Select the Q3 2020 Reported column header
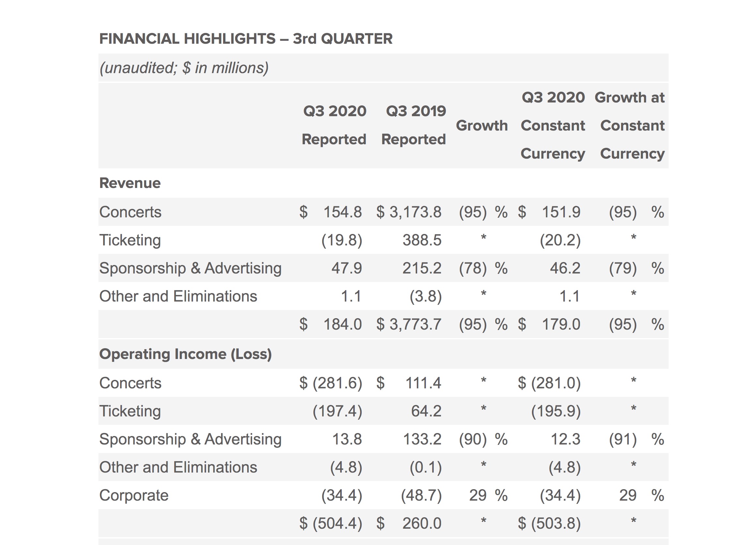Viewport: 756px width, 545px height. click(x=334, y=125)
